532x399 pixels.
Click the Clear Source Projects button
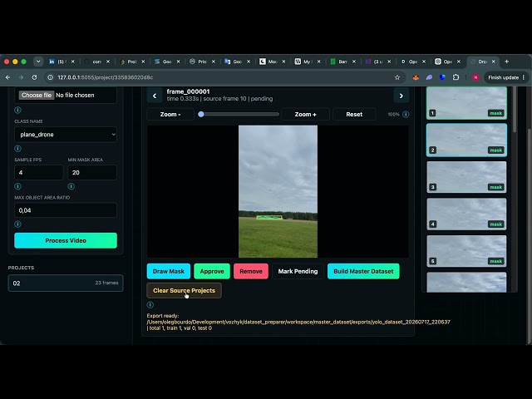(184, 291)
